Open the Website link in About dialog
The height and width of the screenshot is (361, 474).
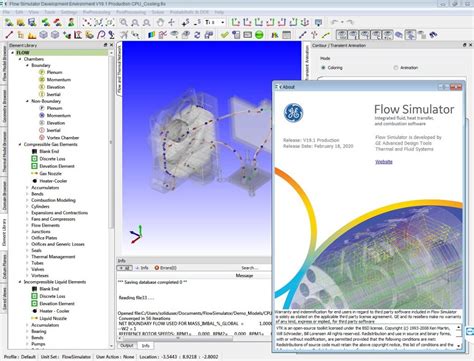click(x=384, y=162)
